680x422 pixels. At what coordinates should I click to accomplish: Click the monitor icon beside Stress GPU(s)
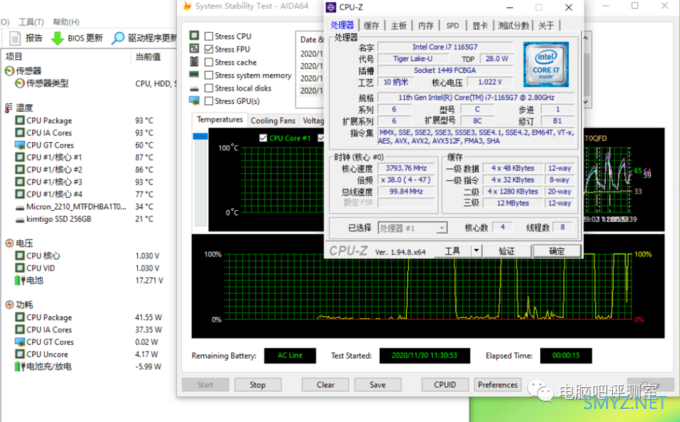[x=194, y=101]
